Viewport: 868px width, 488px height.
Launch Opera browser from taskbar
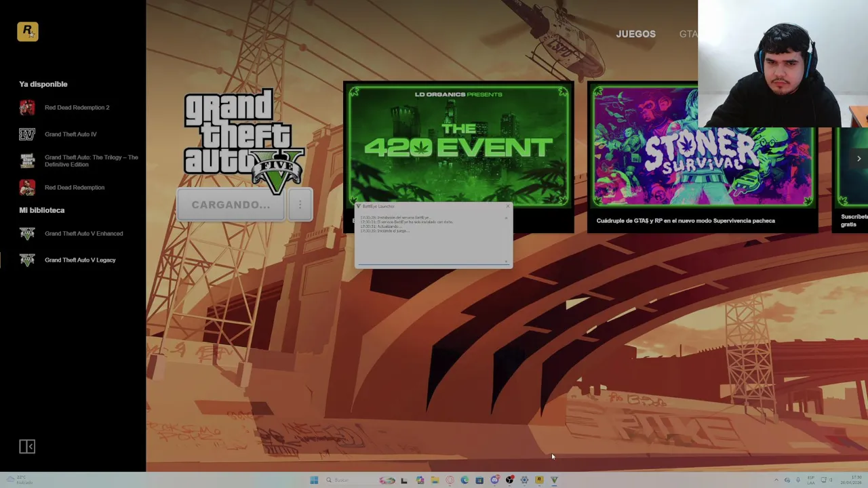[450, 480]
